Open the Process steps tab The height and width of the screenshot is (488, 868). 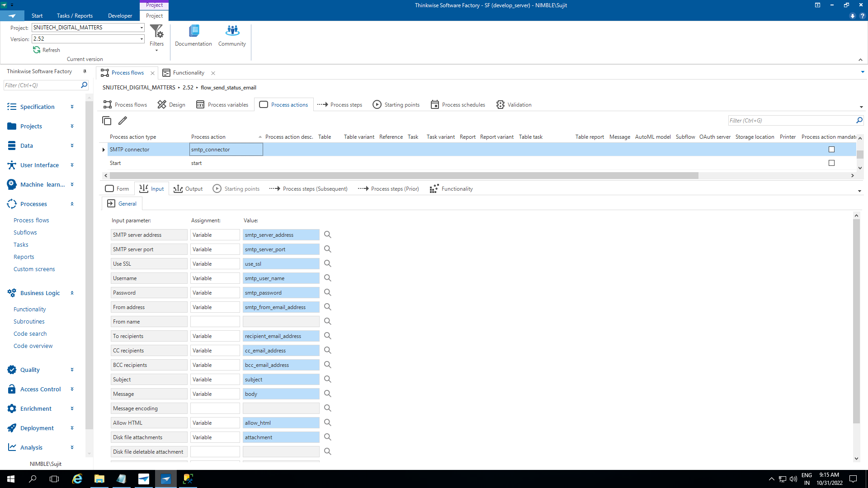tap(340, 104)
